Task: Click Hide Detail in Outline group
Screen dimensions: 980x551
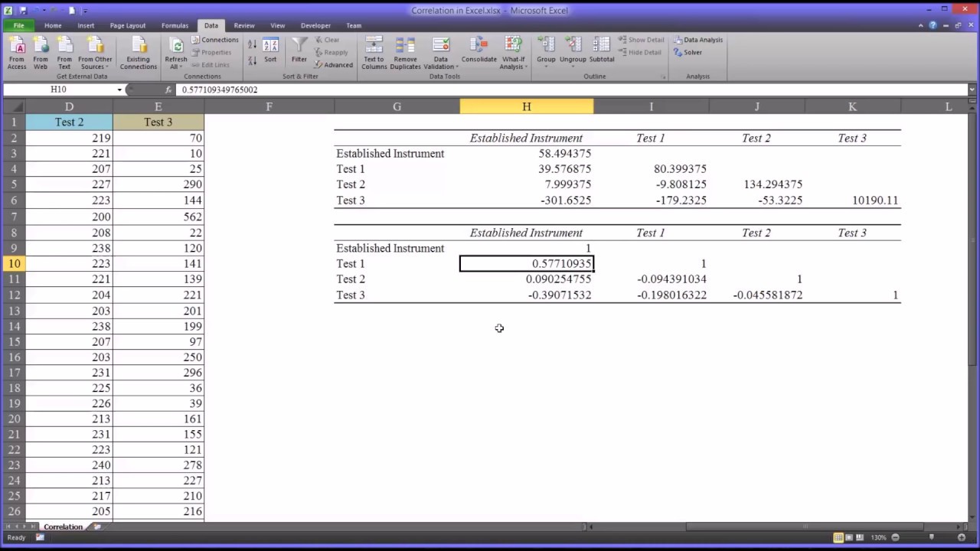Action: 640,53
